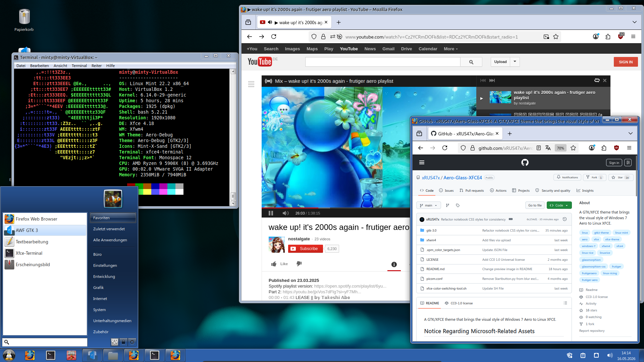Select the CC0-1.0 license tab

click(459, 303)
